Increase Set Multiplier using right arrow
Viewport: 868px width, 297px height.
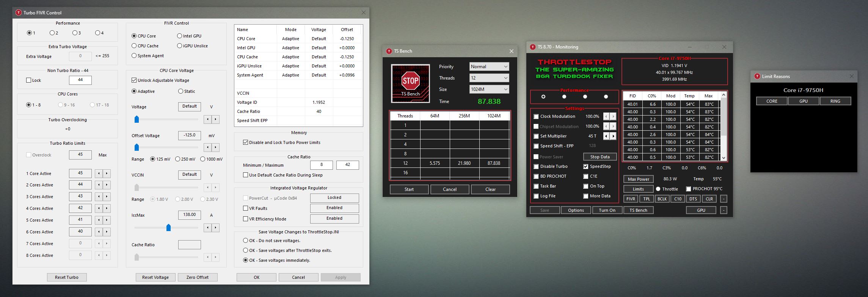[613, 136]
